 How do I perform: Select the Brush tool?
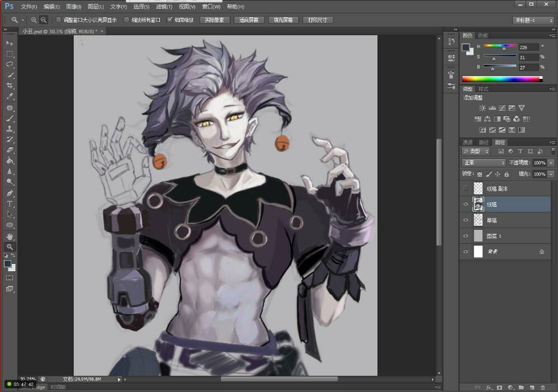coord(10,119)
